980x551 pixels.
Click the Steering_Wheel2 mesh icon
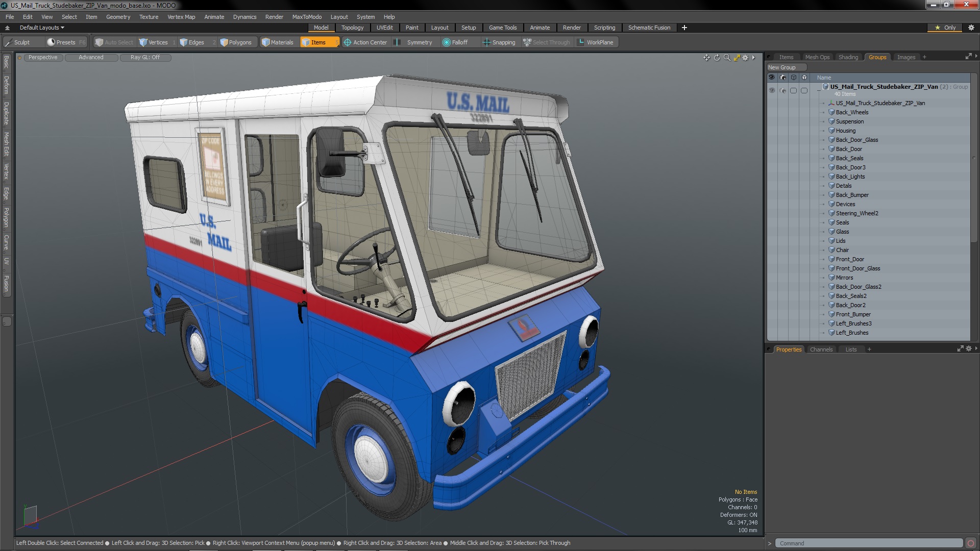coord(831,213)
